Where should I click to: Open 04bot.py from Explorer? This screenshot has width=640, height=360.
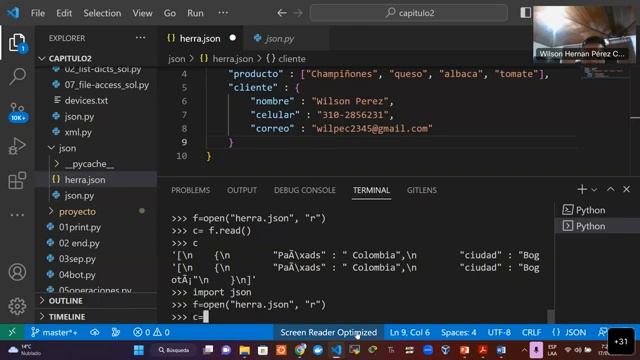click(77, 275)
